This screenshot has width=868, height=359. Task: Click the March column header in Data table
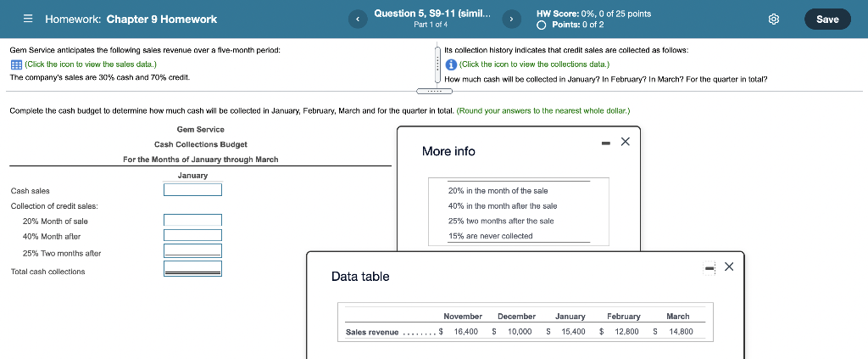tap(678, 317)
